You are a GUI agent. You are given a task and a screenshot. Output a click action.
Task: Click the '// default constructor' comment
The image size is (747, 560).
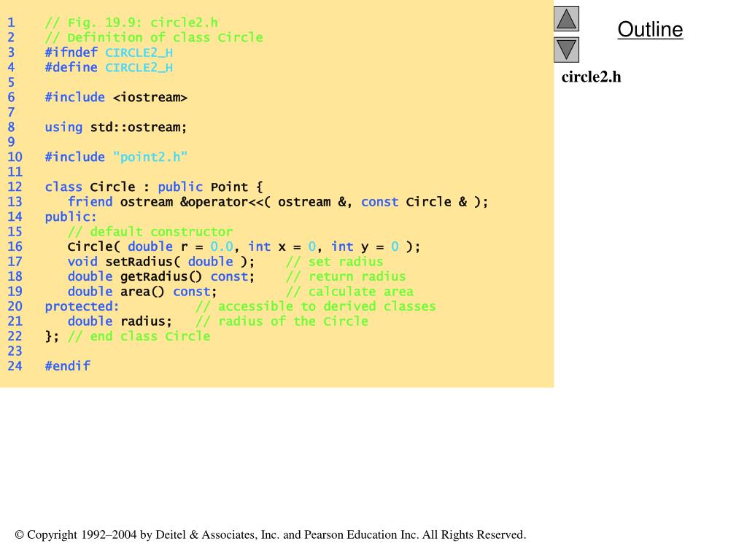[x=150, y=231]
